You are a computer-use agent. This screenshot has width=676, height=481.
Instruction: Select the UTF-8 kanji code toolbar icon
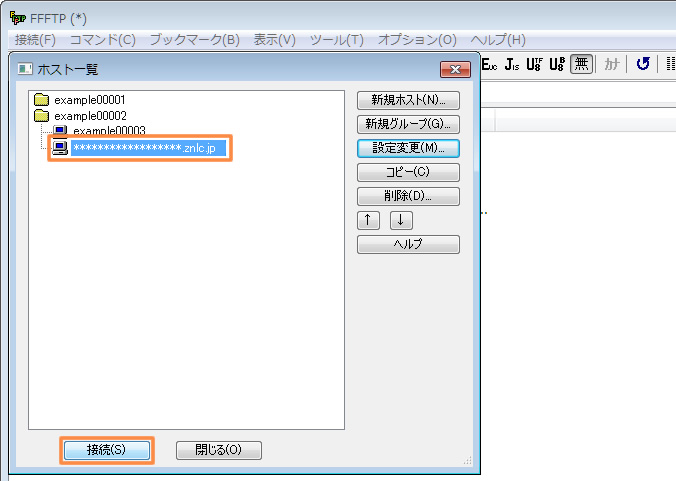pos(535,65)
